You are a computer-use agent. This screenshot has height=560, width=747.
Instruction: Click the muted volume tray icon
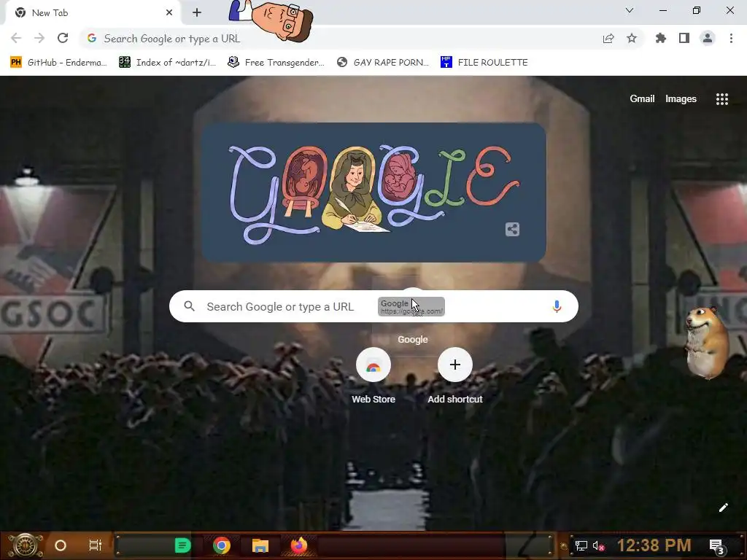pyautogui.click(x=598, y=545)
